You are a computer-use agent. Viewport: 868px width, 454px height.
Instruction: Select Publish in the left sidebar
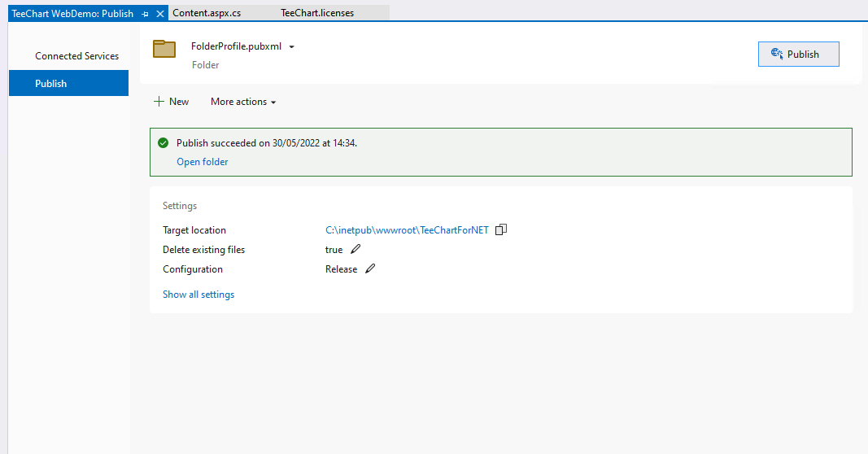point(68,83)
